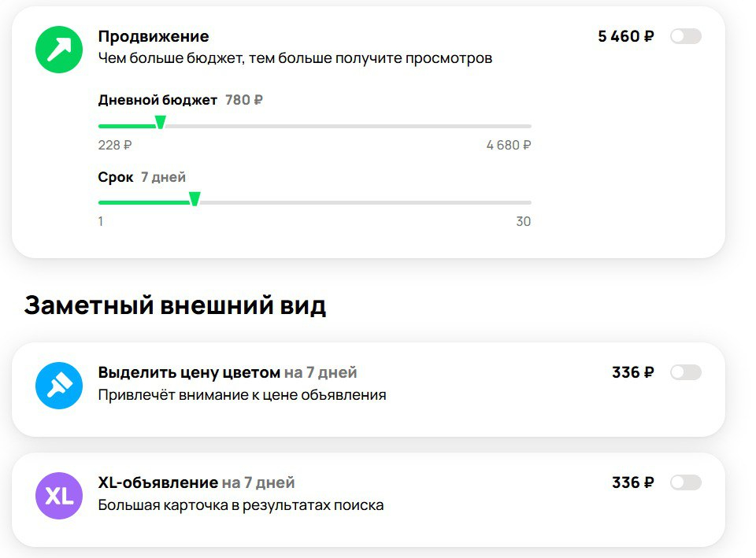Open the XL-объявление option title
756x558 pixels.
click(x=158, y=482)
